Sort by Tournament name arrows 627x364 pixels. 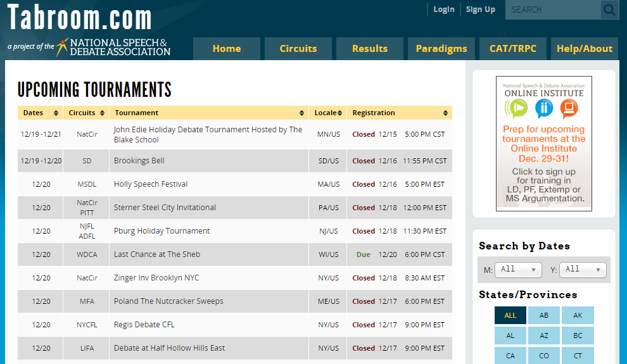(303, 113)
